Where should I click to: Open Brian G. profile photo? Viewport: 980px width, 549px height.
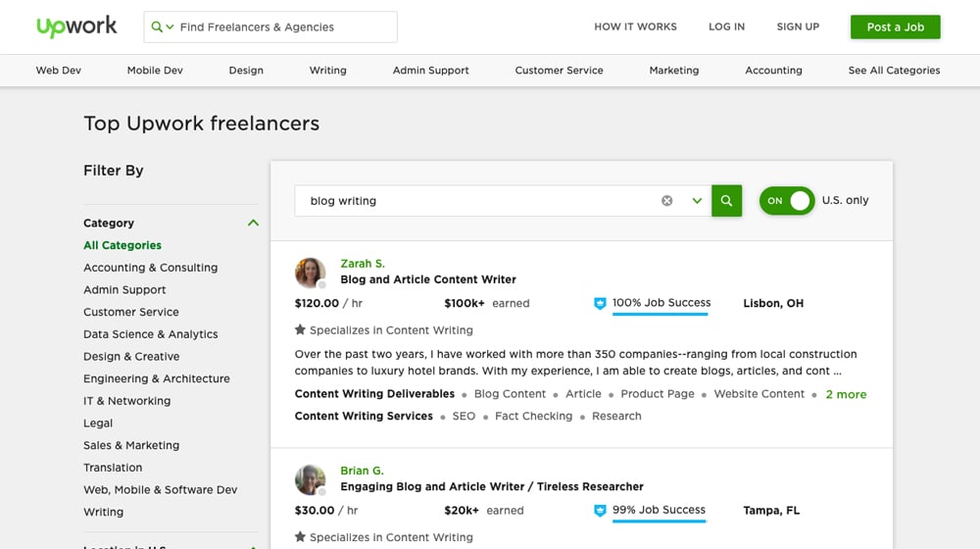[x=310, y=479]
